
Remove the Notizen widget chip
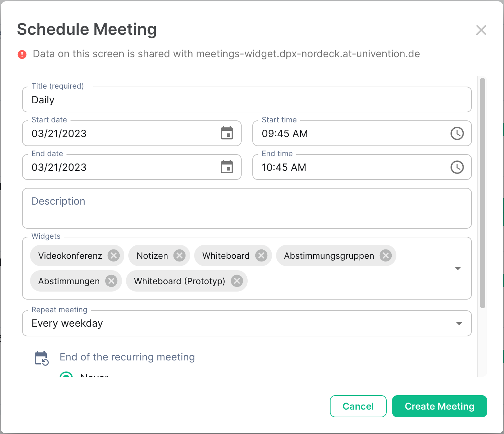pos(179,256)
